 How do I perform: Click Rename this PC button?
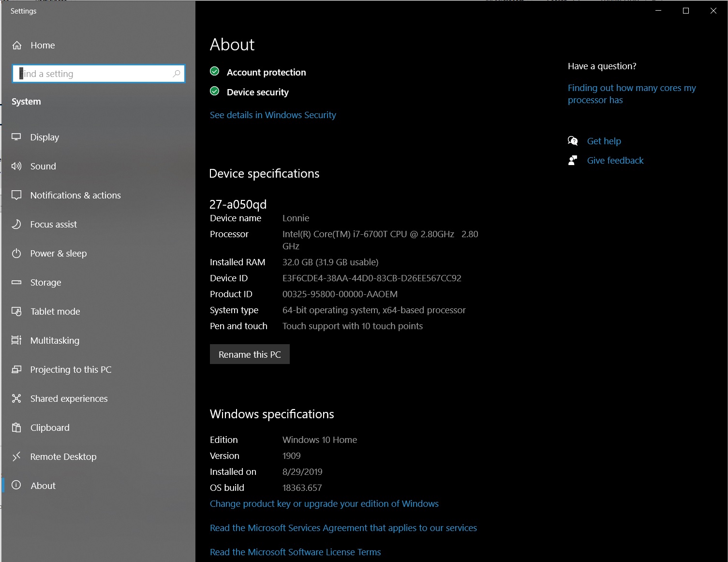click(x=250, y=354)
